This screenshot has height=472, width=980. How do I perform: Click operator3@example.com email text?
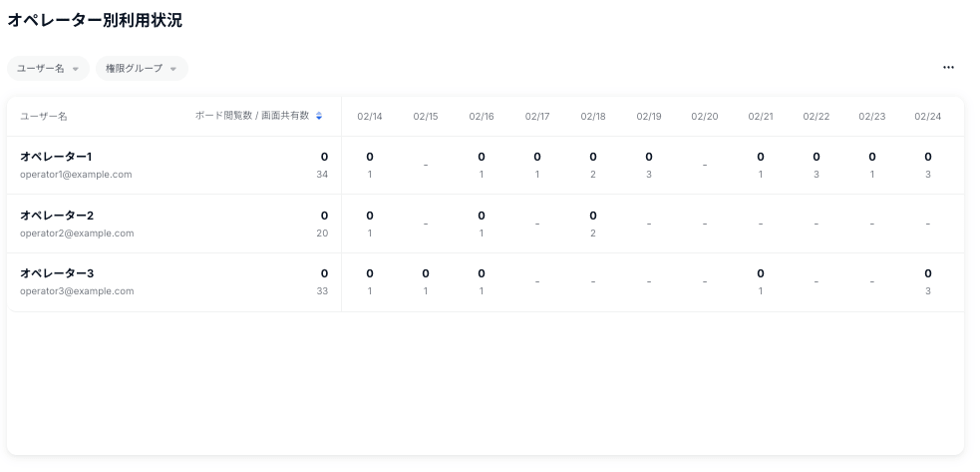[x=77, y=291]
